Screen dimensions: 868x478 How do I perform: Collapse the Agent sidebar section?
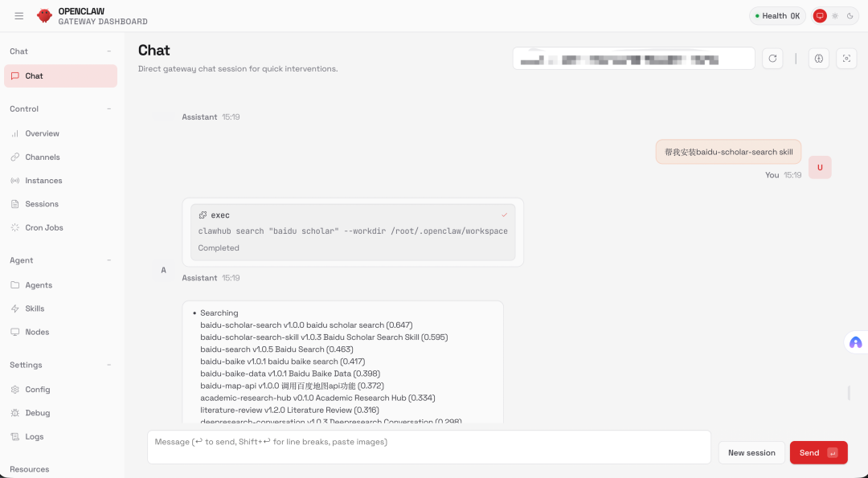pos(108,260)
